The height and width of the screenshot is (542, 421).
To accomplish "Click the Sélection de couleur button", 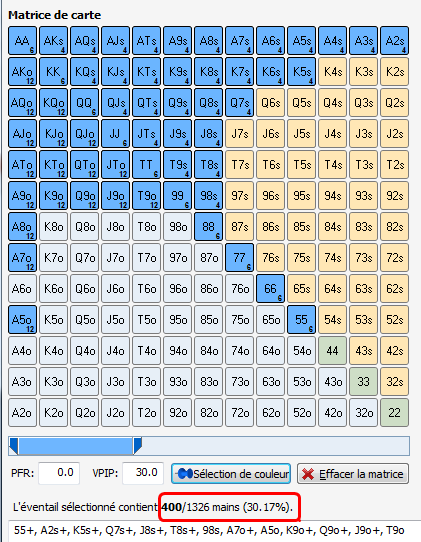I will pyautogui.click(x=231, y=474).
